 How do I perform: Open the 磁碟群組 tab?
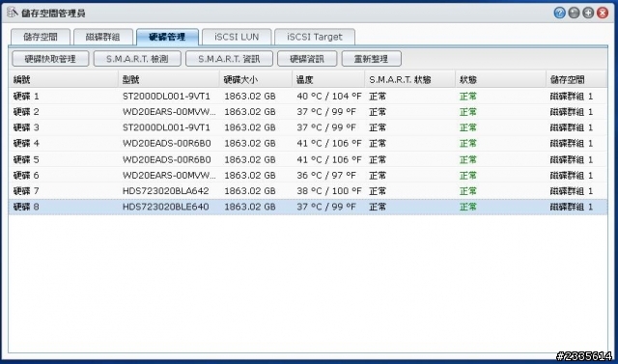pos(103,37)
